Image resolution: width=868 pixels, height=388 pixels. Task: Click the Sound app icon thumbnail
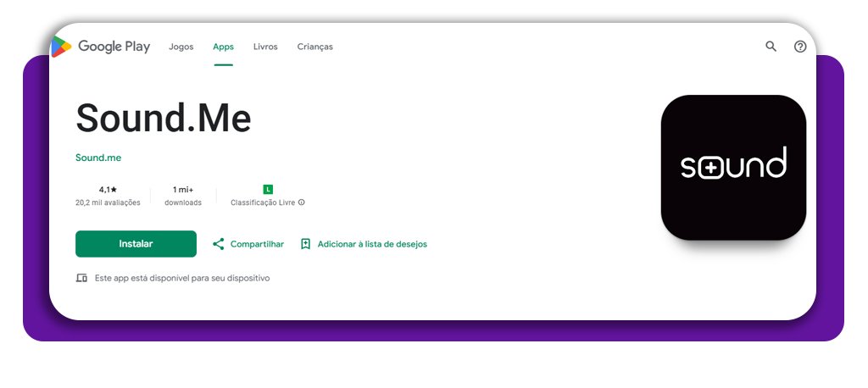click(733, 167)
